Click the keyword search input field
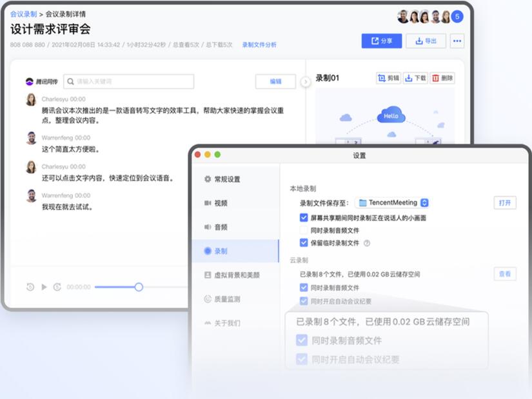Image resolution: width=532 pixels, height=399 pixels. point(128,81)
